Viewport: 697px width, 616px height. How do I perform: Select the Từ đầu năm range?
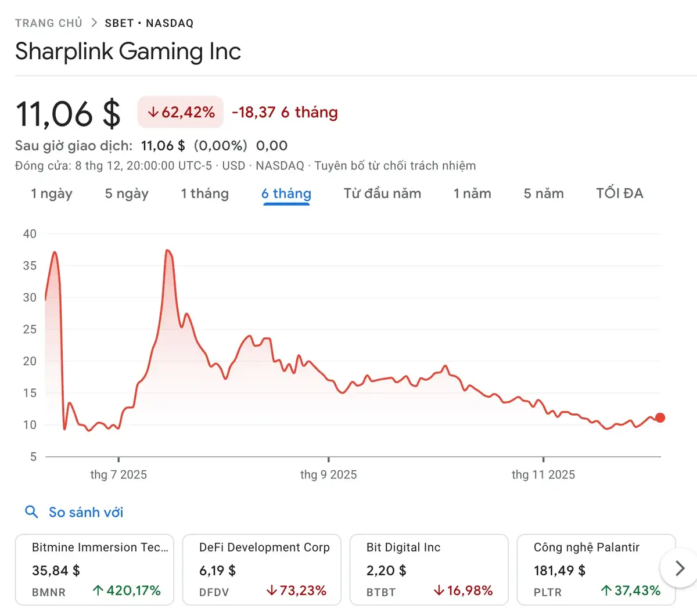click(x=382, y=194)
